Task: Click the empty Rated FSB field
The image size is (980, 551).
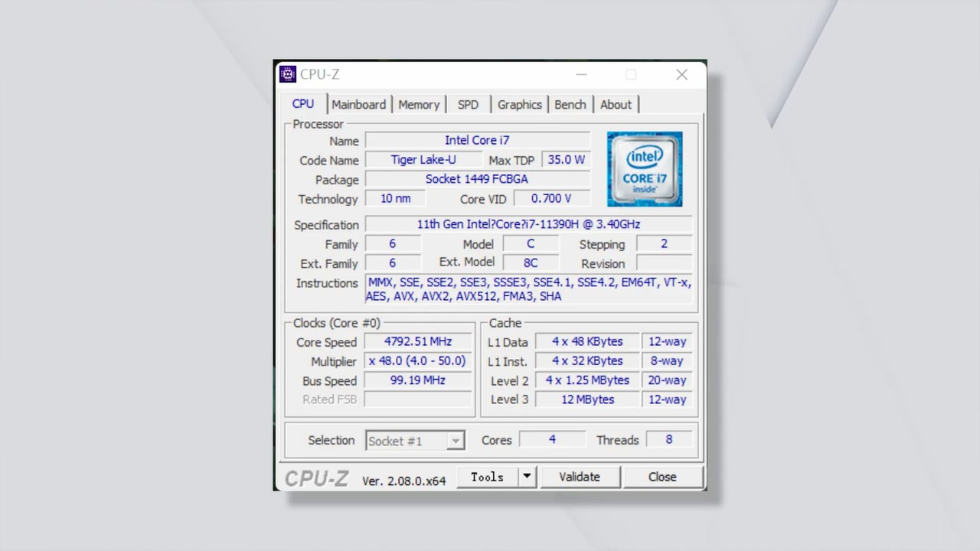Action: [418, 399]
